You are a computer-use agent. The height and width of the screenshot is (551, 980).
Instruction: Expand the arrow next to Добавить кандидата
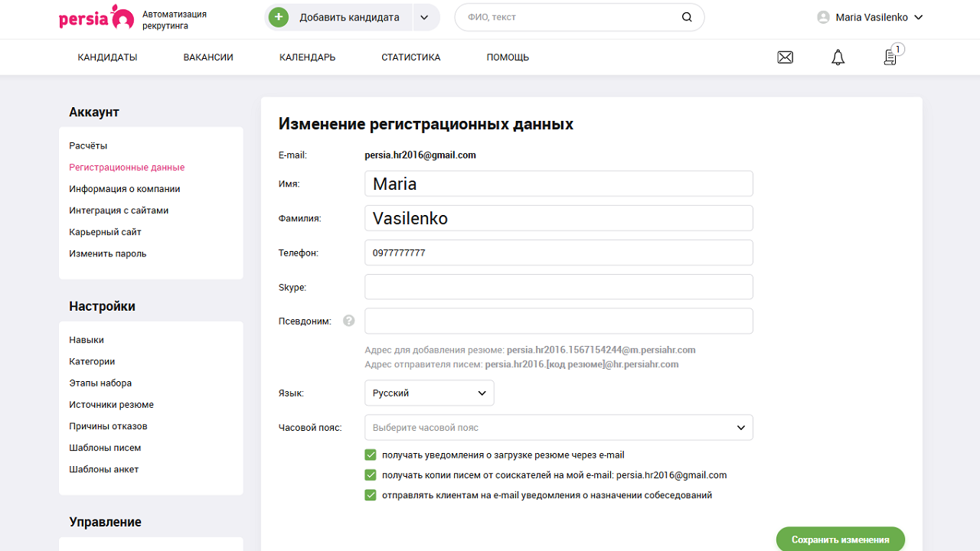(425, 16)
